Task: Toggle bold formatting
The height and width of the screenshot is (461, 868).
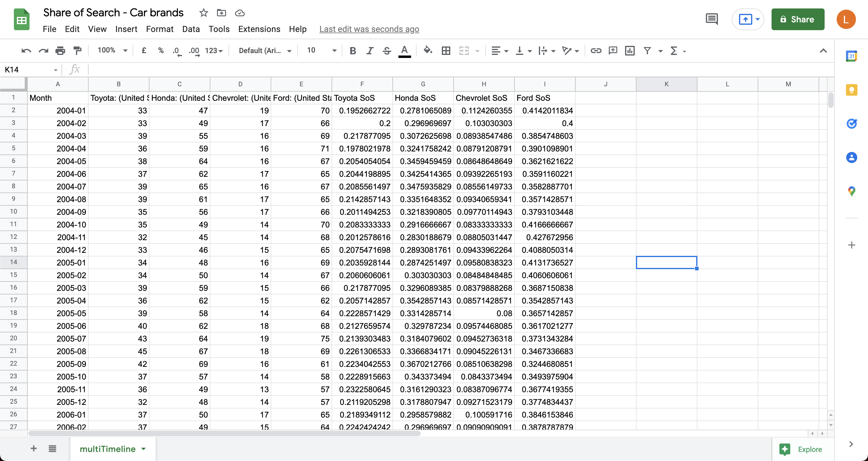Action: (x=353, y=51)
